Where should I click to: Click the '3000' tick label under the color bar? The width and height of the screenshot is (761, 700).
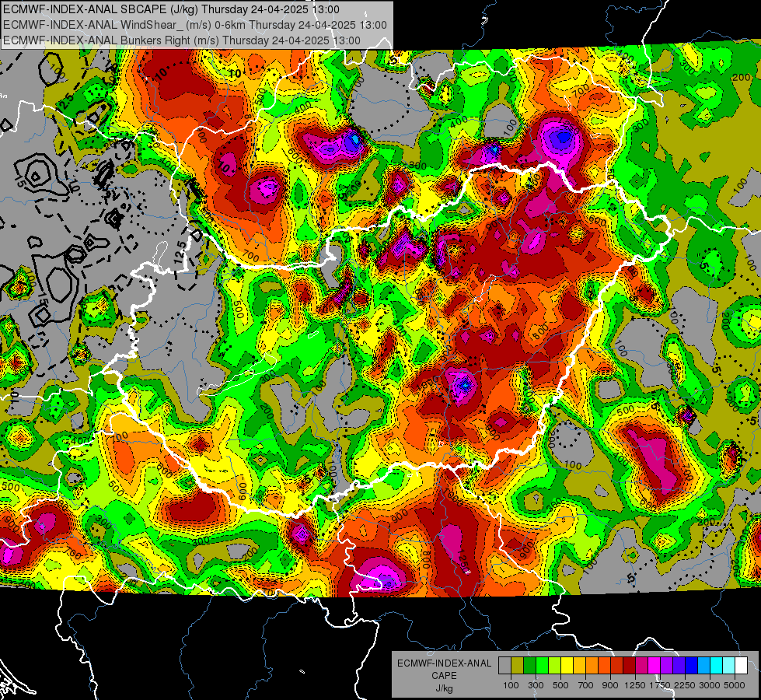pos(710,685)
